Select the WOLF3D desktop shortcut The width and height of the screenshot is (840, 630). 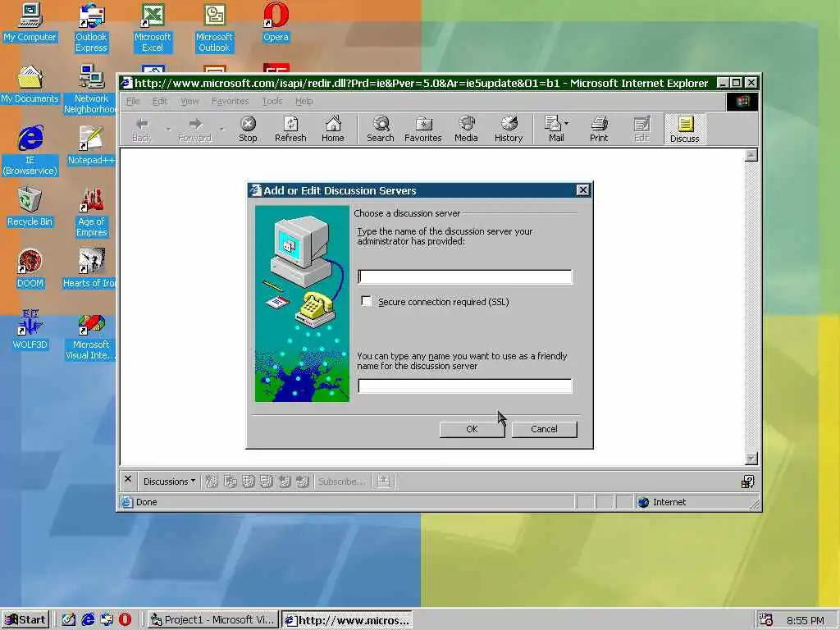click(30, 330)
